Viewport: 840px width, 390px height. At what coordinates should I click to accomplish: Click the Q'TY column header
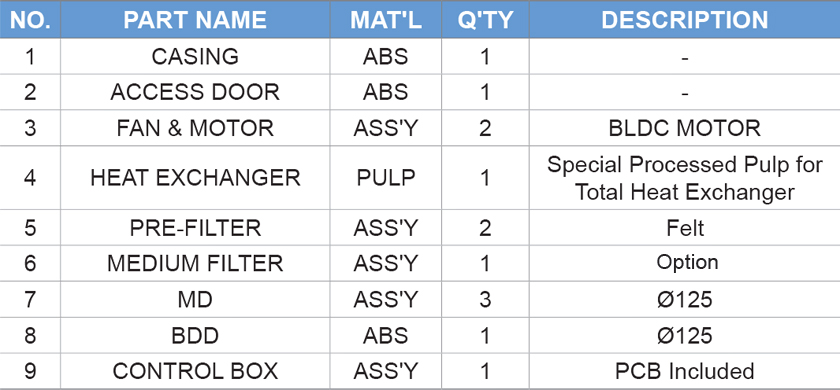(x=485, y=20)
